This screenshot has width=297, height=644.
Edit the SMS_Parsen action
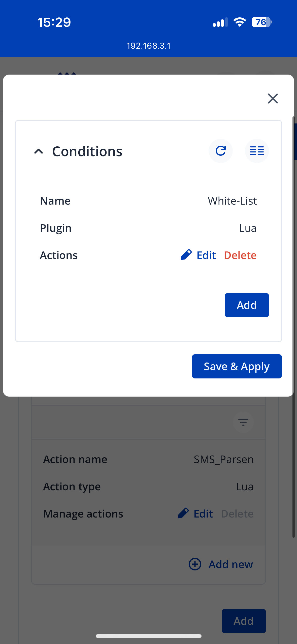tap(203, 514)
